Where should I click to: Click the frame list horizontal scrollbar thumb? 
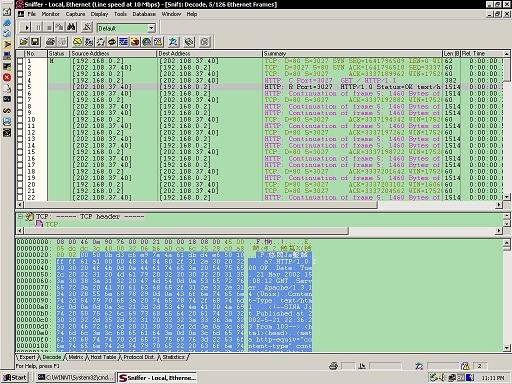point(200,205)
